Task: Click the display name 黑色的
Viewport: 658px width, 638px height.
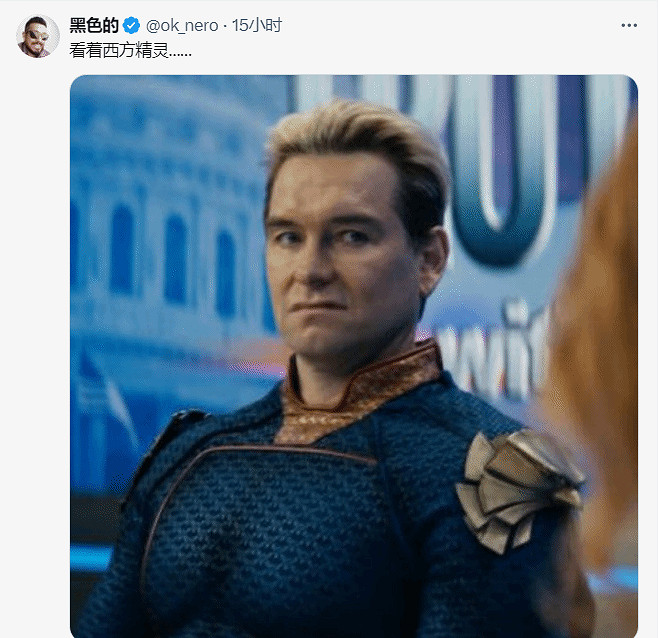Action: coord(94,25)
